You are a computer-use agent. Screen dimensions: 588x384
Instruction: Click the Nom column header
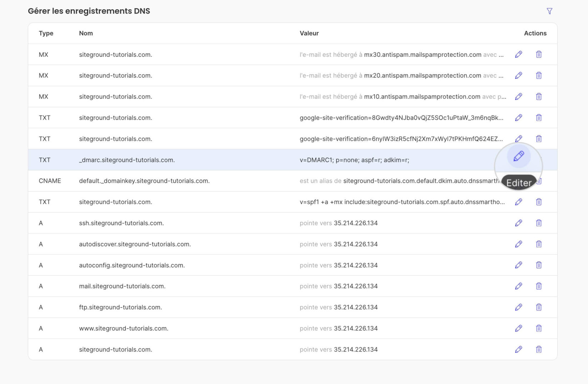(x=86, y=33)
